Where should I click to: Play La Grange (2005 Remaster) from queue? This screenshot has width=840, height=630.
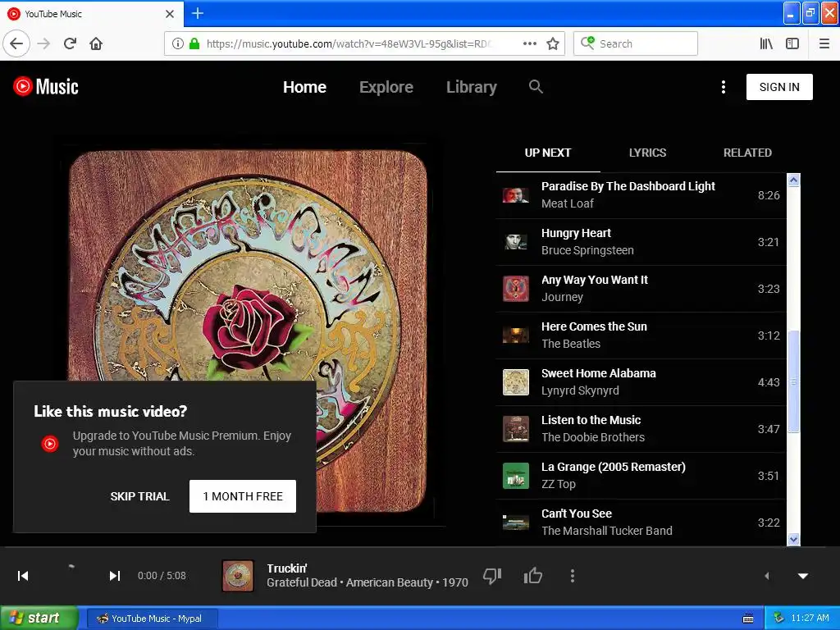coord(641,476)
